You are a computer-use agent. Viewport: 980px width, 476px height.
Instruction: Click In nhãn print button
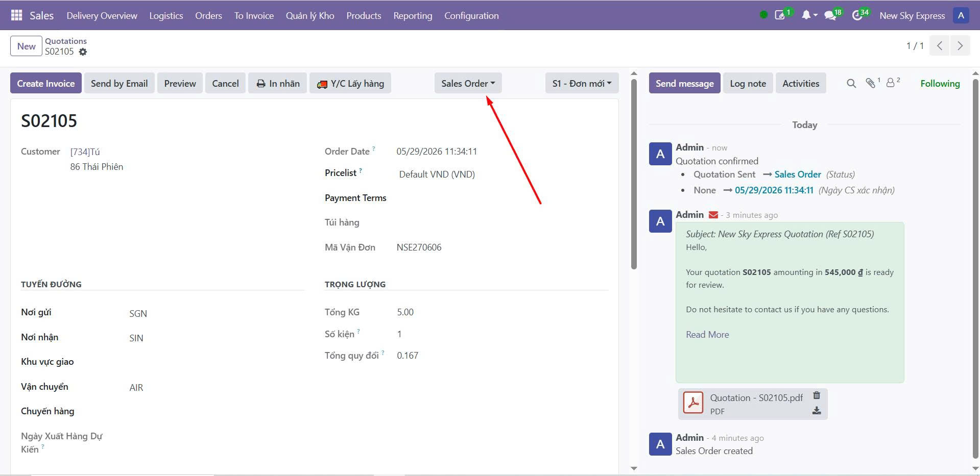click(278, 83)
